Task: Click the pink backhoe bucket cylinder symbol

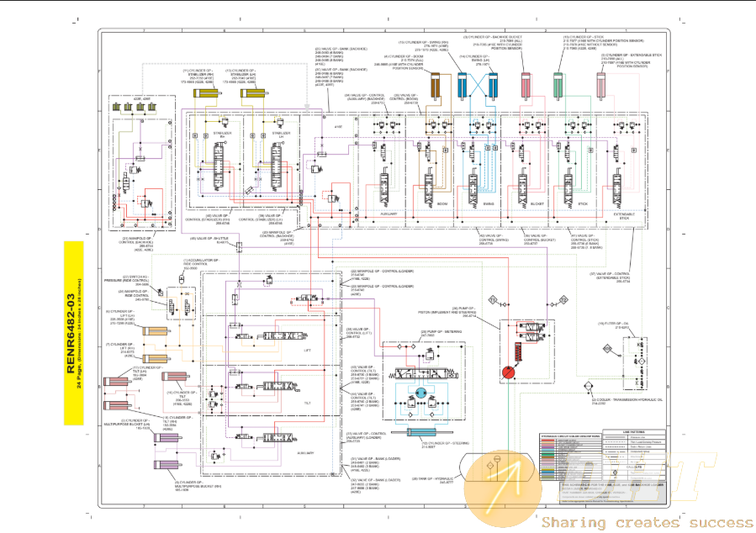Action: [526, 87]
